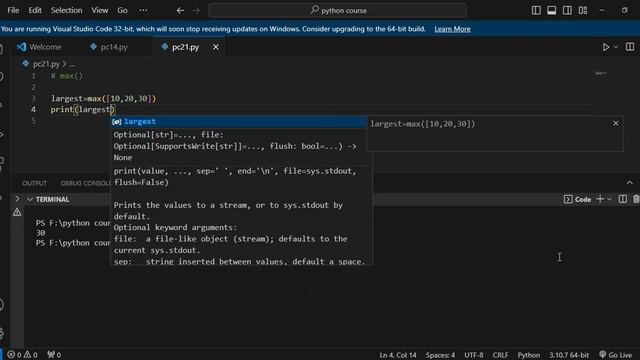640x360 pixels.
Task: Run the Python file with the play icon
Action: (606, 47)
